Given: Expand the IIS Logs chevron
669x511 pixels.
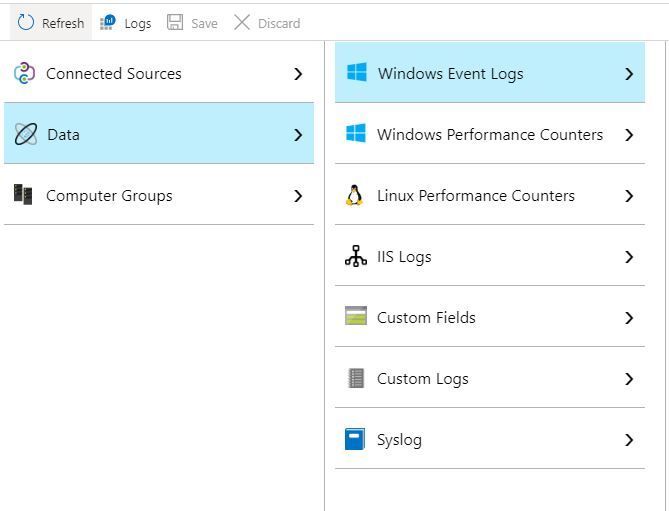Looking at the screenshot, I should (x=629, y=256).
